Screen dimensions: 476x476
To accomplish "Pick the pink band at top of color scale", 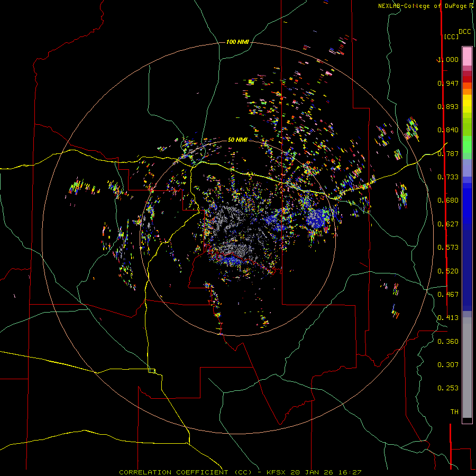I will (x=467, y=57).
